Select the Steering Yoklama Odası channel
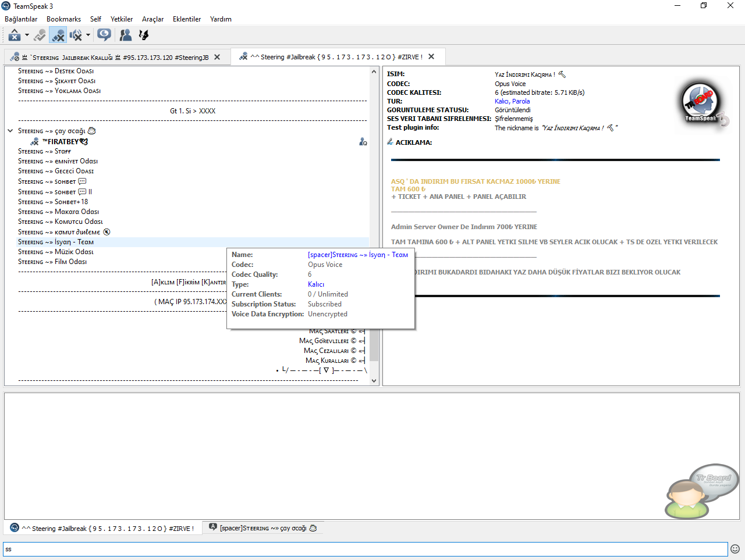 coord(59,91)
